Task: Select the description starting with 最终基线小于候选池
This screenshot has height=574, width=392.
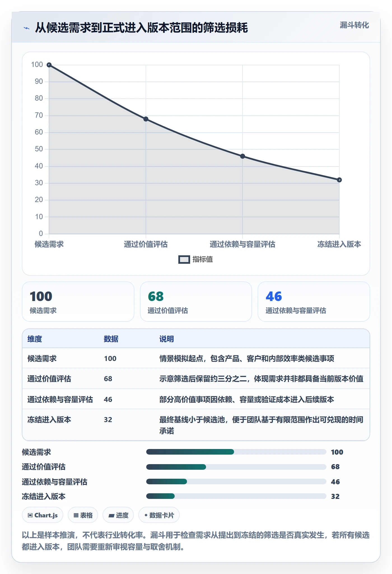Action: pos(261,425)
